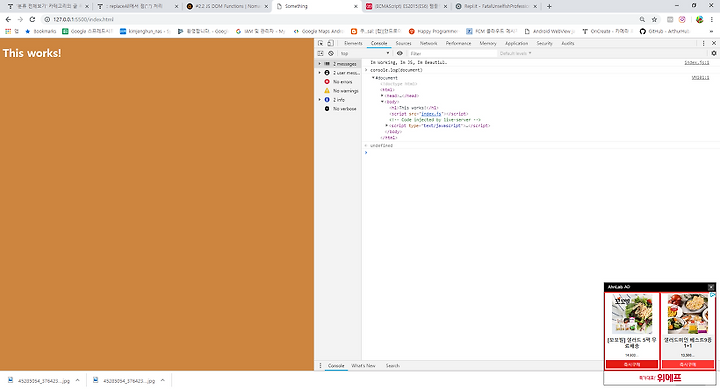Open the Elements tab in DevTools

(353, 43)
